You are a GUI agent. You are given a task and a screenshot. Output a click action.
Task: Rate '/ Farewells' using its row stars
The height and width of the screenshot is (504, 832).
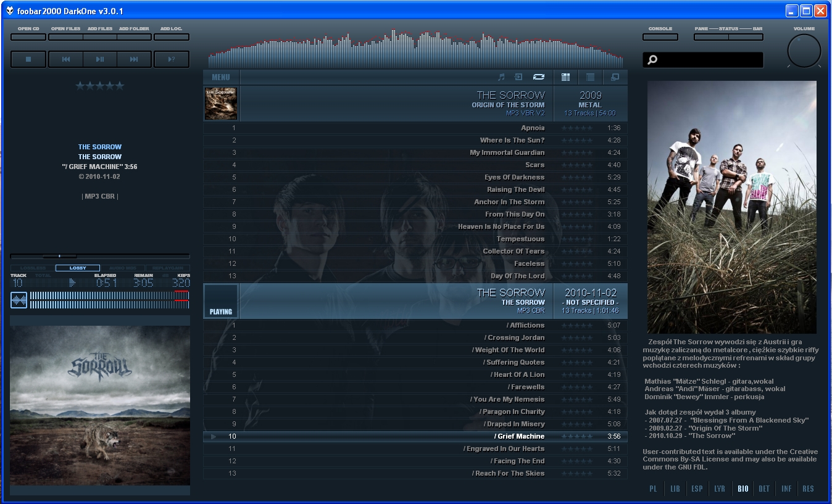(x=576, y=387)
